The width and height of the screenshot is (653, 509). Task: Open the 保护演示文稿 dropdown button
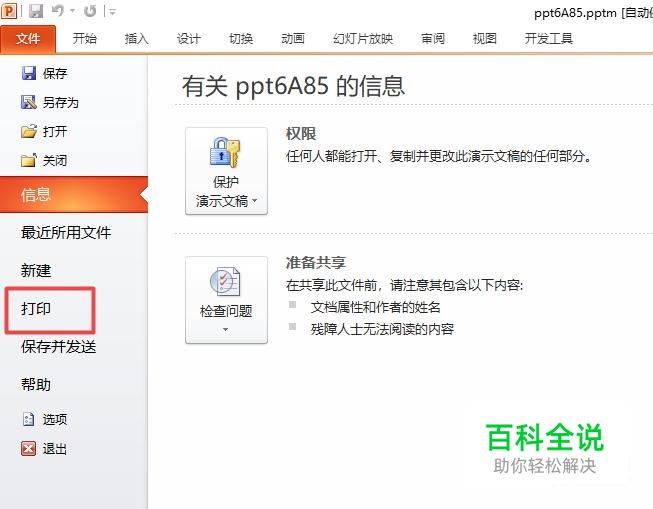[226, 171]
